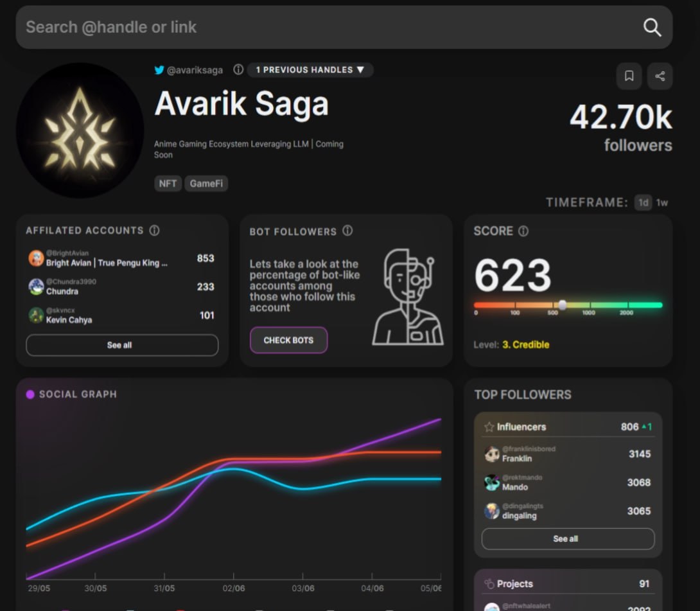
Task: Click the search magnifier icon
Action: (x=652, y=28)
